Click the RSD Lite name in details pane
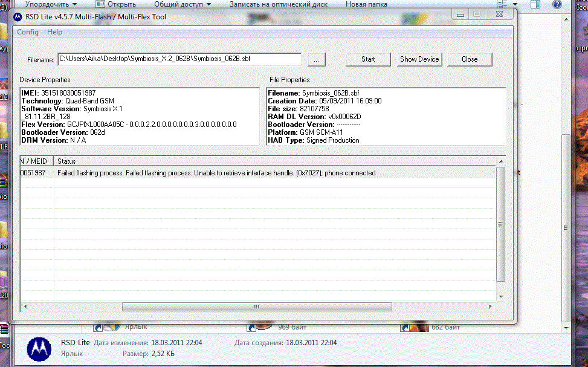Image resolution: width=588 pixels, height=367 pixels. pyautogui.click(x=76, y=343)
